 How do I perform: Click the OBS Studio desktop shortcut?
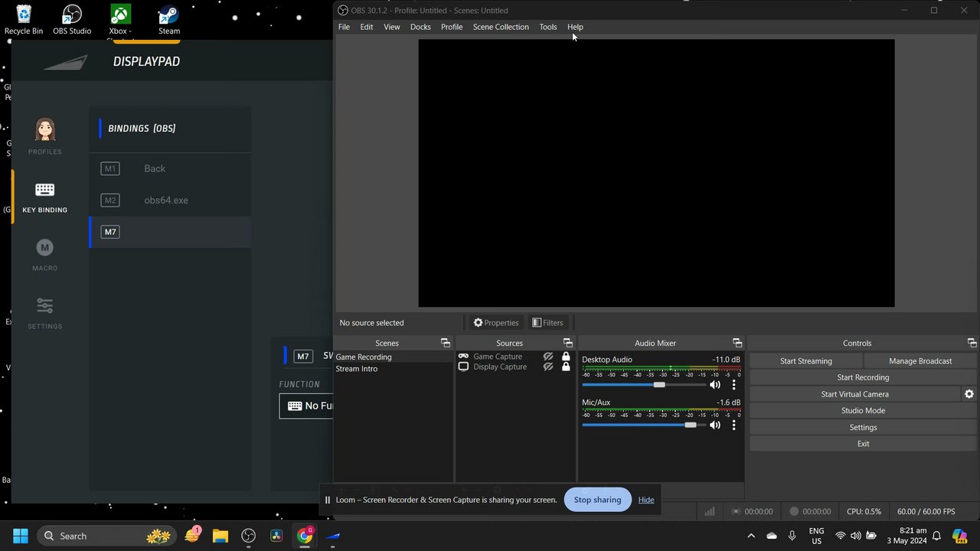click(x=72, y=20)
